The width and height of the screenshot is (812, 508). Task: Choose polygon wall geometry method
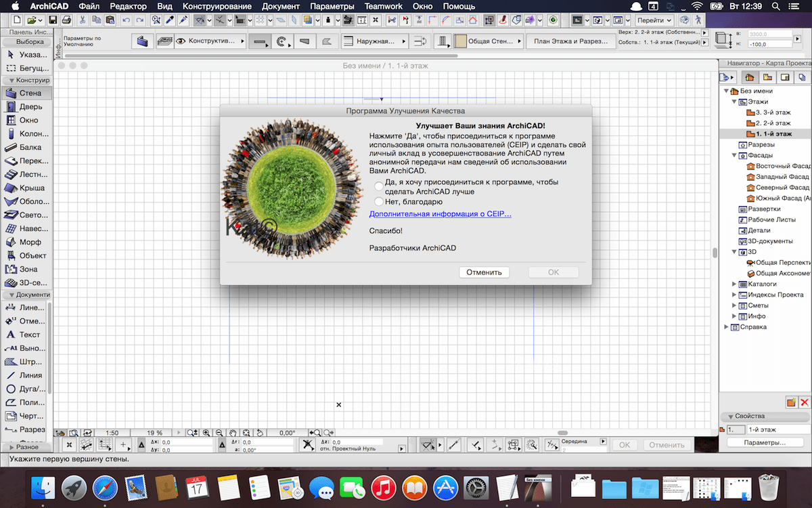click(328, 41)
